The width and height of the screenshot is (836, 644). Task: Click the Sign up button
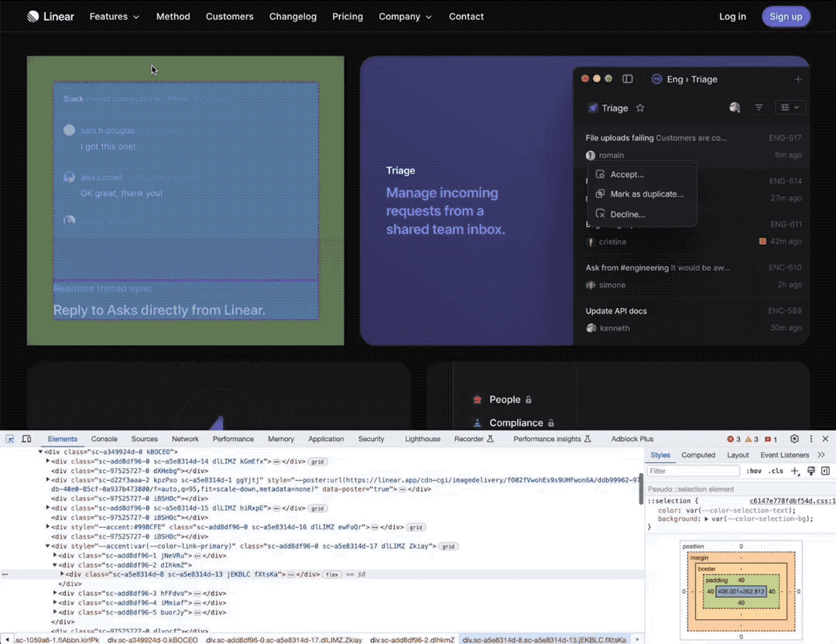(786, 16)
